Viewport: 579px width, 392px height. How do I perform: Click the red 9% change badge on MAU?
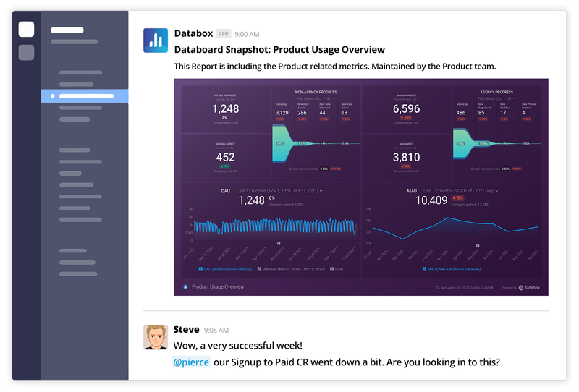[458, 198]
